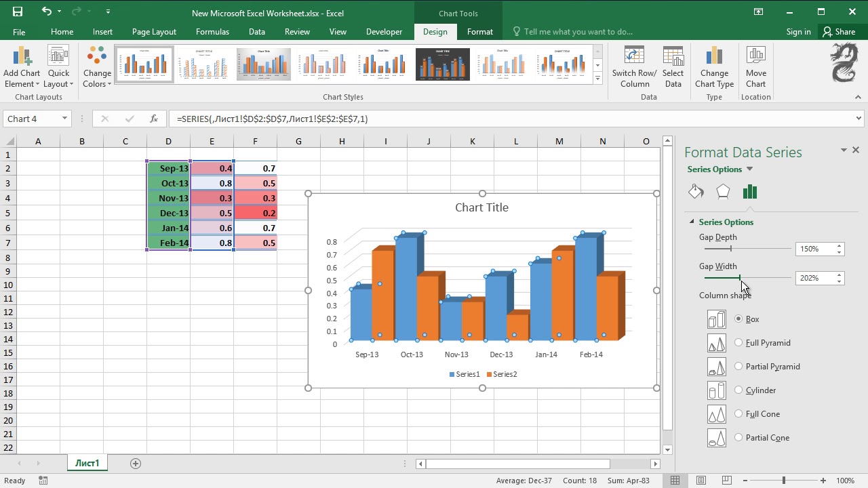Open Series Options bar chart tab
868x488 pixels.
coord(749,192)
